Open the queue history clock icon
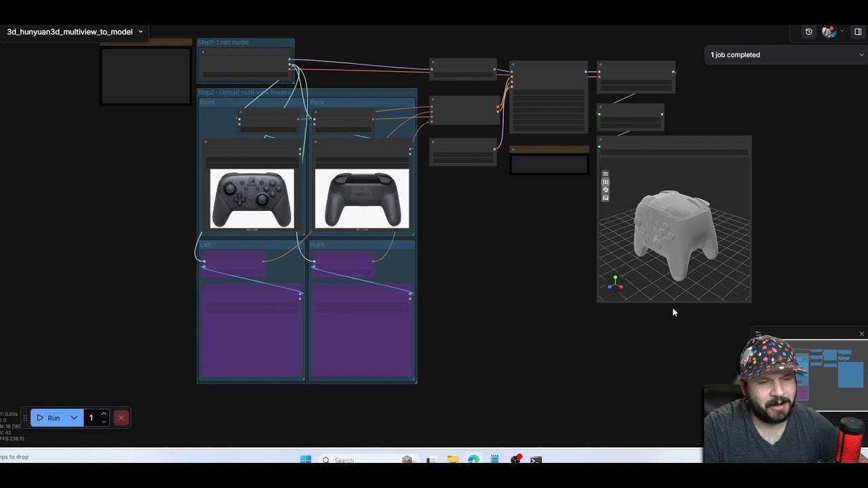868x488 pixels. coord(809,32)
